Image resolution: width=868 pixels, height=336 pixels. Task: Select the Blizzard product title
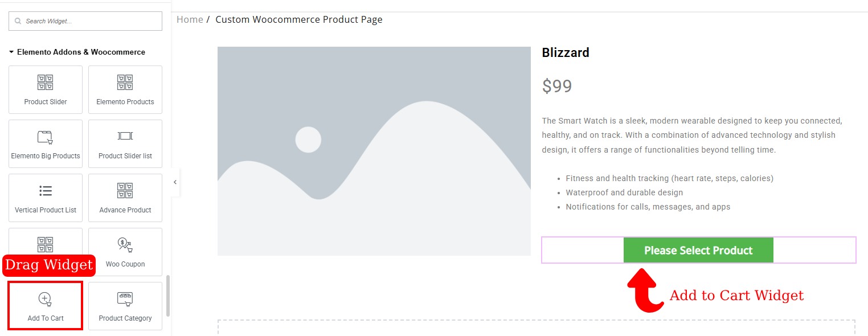(x=566, y=53)
